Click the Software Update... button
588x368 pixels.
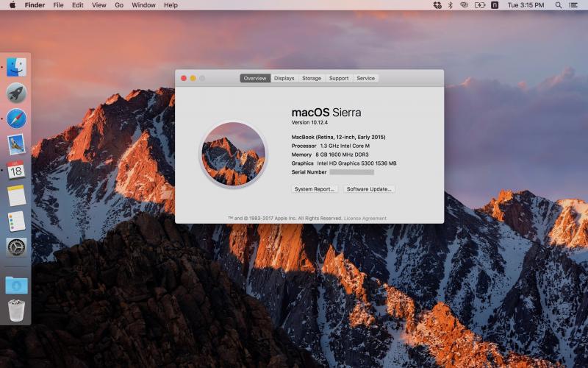click(x=369, y=189)
